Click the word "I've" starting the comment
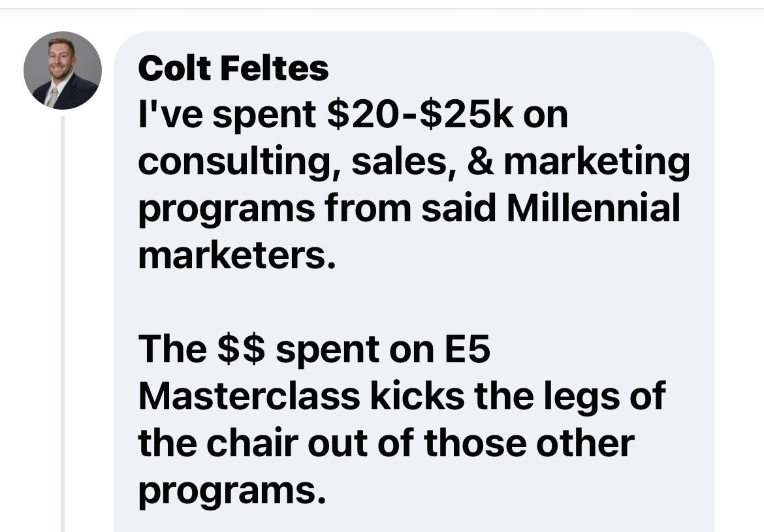This screenshot has height=532, width=764. [x=170, y=115]
